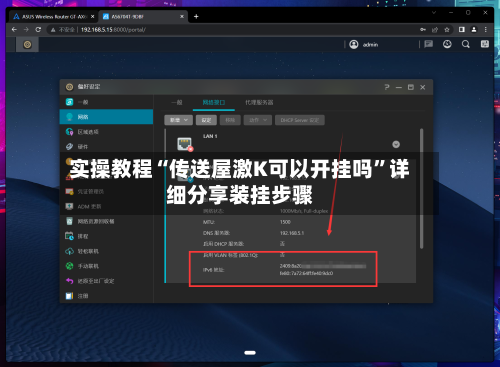Select the MTU value 1500

coord(285,222)
